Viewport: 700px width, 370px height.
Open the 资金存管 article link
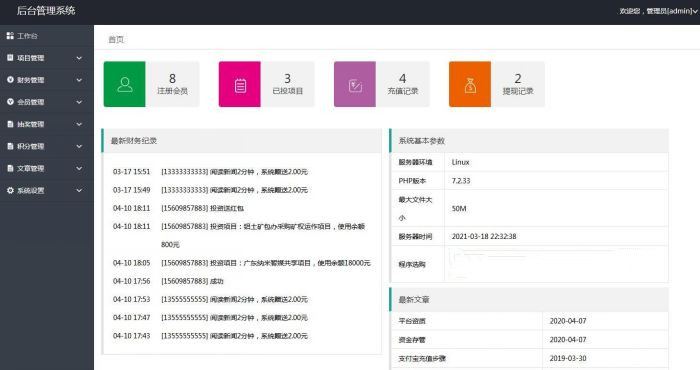[x=412, y=340]
